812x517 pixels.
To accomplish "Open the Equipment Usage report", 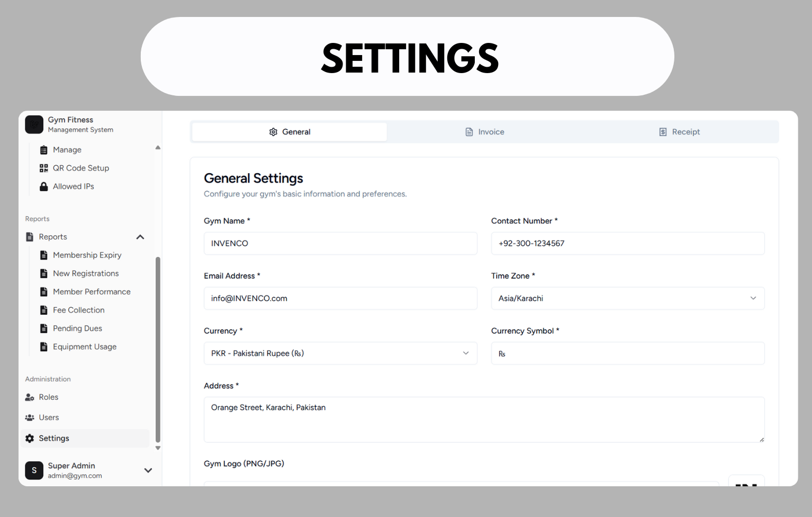I will [85, 346].
